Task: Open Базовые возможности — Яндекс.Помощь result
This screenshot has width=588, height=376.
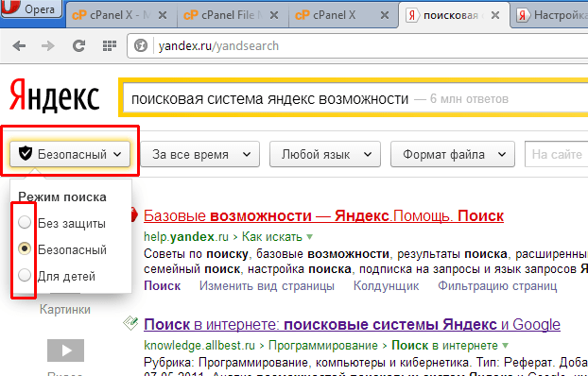Action: coord(323,216)
